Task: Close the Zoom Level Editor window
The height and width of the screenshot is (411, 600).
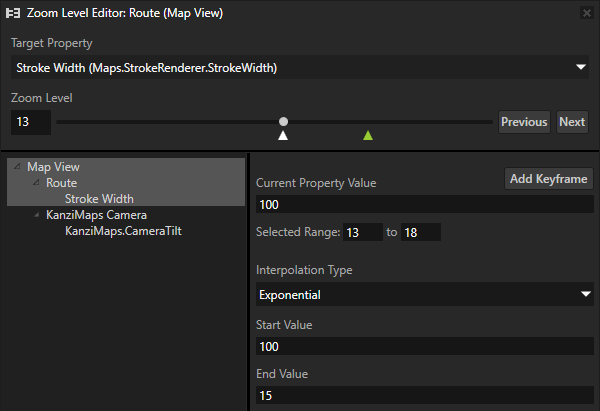Action: point(586,13)
